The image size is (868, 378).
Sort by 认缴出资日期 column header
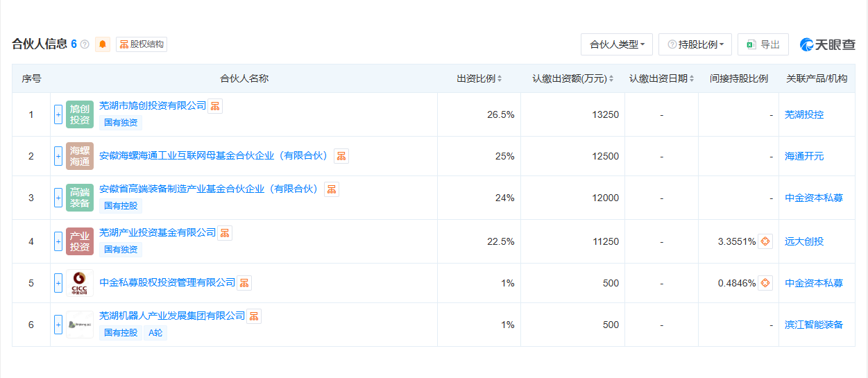point(661,78)
